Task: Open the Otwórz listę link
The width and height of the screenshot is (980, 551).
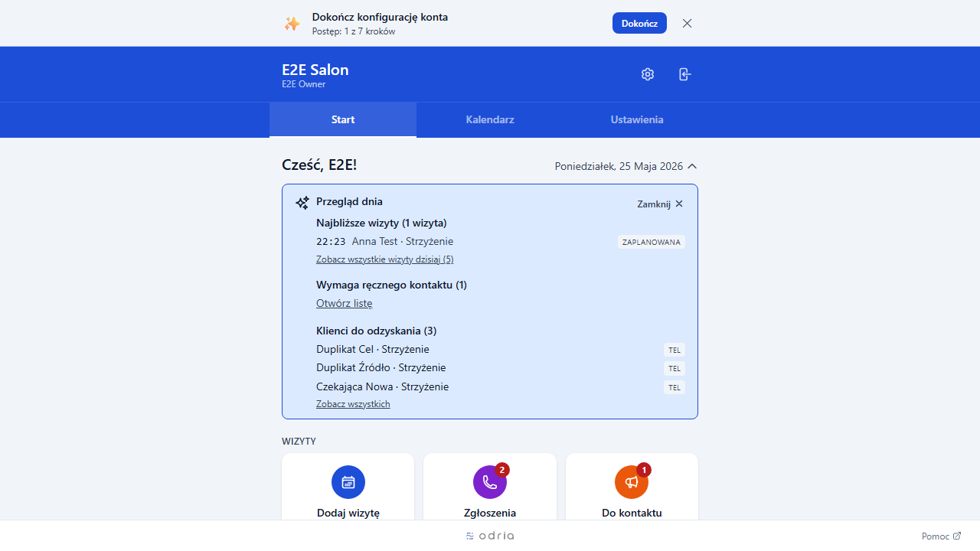Action: pyautogui.click(x=344, y=303)
